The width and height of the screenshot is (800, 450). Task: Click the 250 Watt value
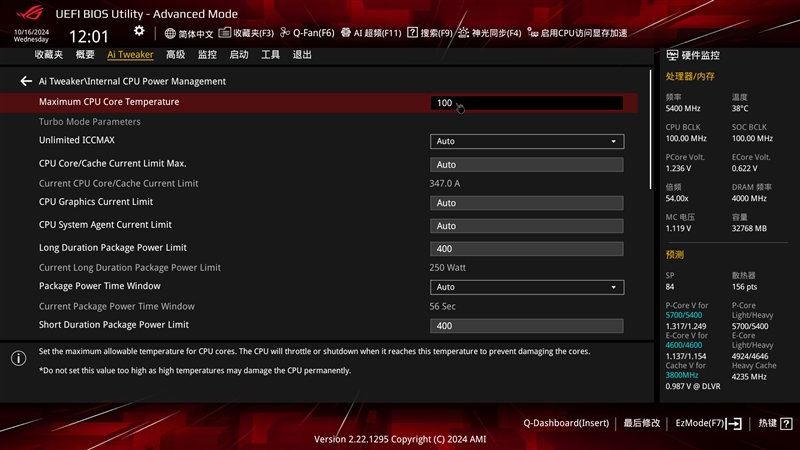click(447, 267)
